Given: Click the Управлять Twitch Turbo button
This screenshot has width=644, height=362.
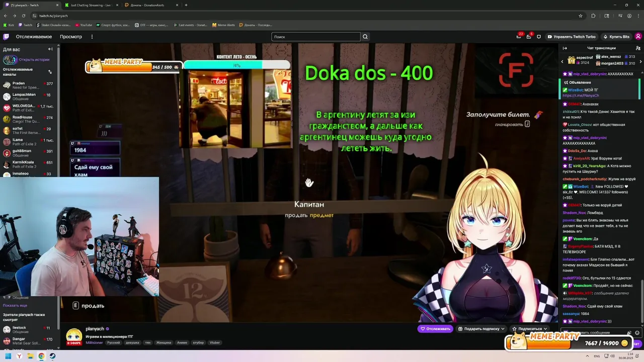Looking at the screenshot, I should (x=572, y=37).
